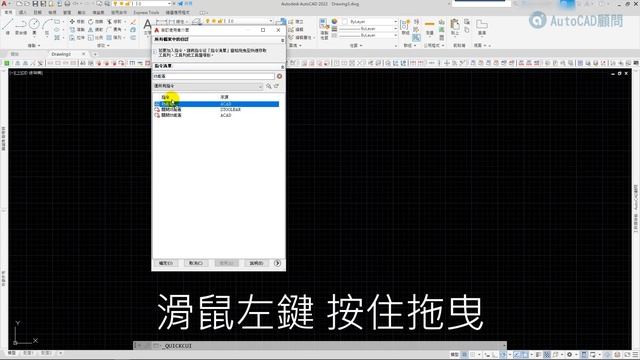Image resolution: width=640 pixels, height=360 pixels.
Task: Click the OK button in dialog
Action: [x=166, y=263]
